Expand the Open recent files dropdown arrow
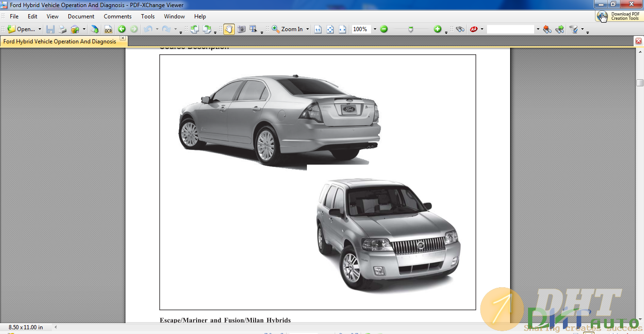The width and height of the screenshot is (644, 334). [40, 29]
